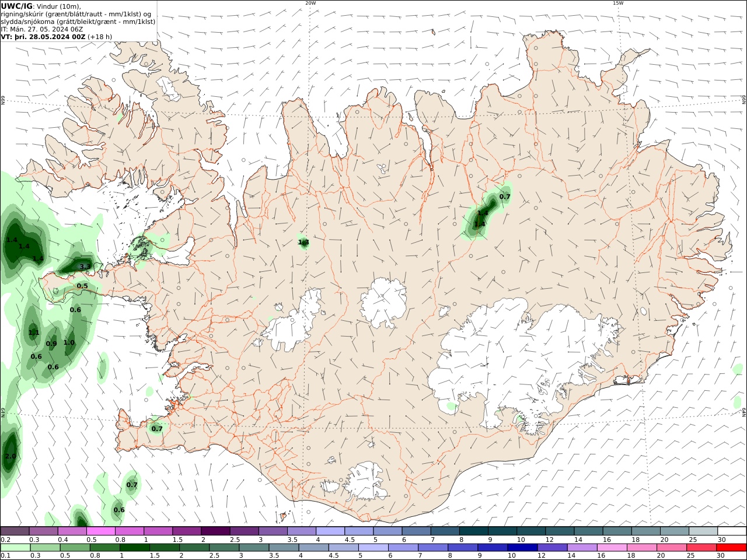Click the pale grey 25 swatch in upper legend

click(702, 531)
